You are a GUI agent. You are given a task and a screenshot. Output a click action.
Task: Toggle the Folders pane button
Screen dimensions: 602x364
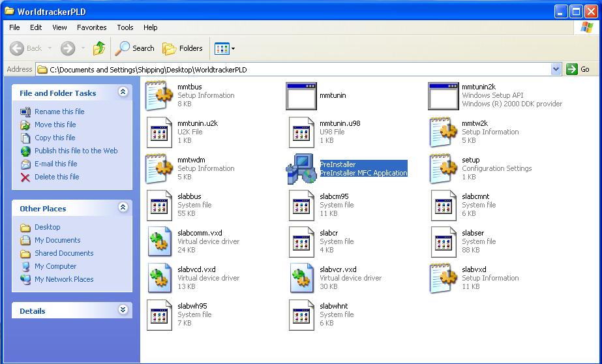(183, 48)
